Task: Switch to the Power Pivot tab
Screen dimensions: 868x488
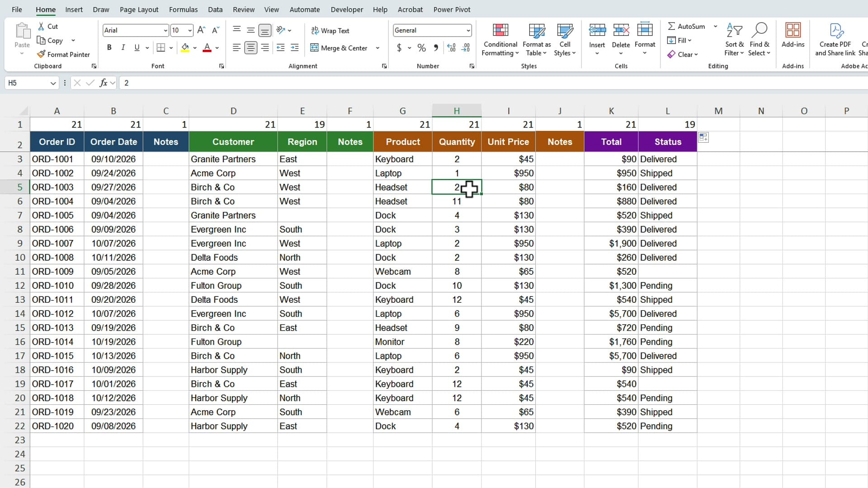Action: [x=452, y=9]
